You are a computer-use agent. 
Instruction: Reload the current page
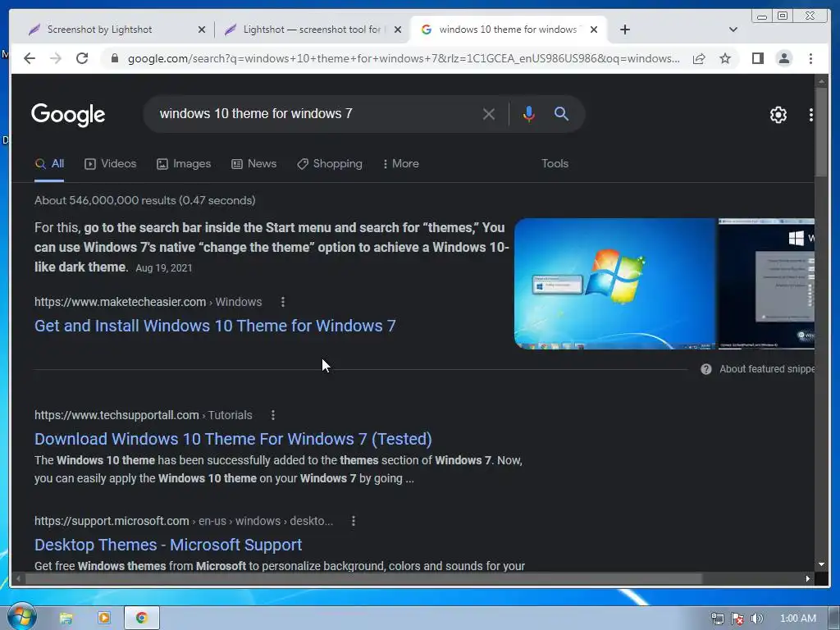(x=82, y=58)
